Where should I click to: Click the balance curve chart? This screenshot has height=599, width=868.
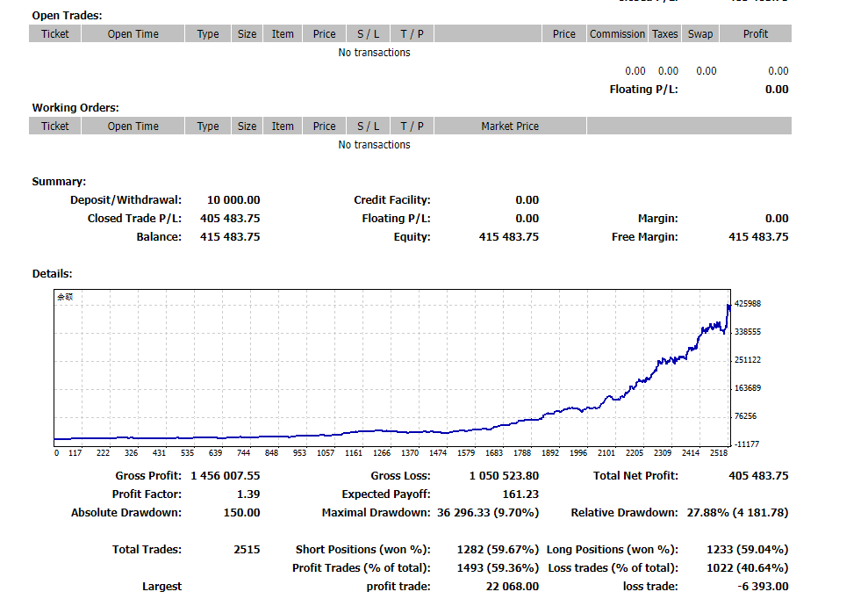click(x=392, y=367)
